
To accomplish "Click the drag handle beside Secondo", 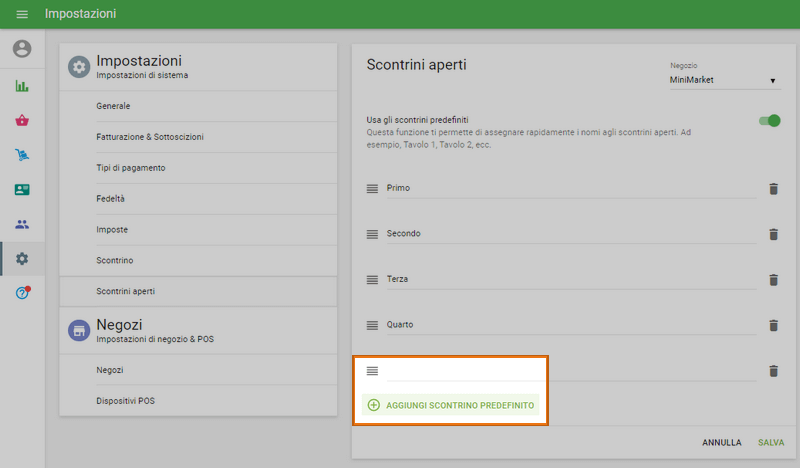I will point(372,234).
